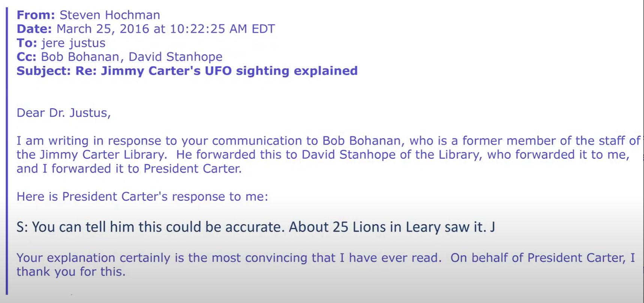Select the "From:" header label

36,15
